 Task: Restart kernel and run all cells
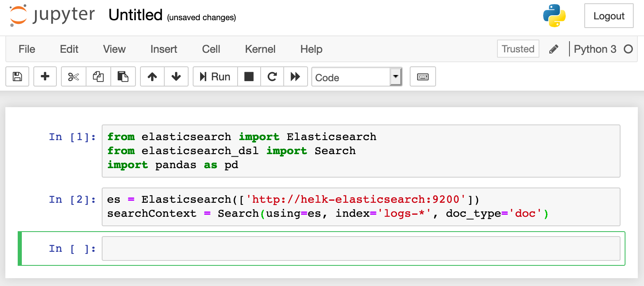[296, 77]
